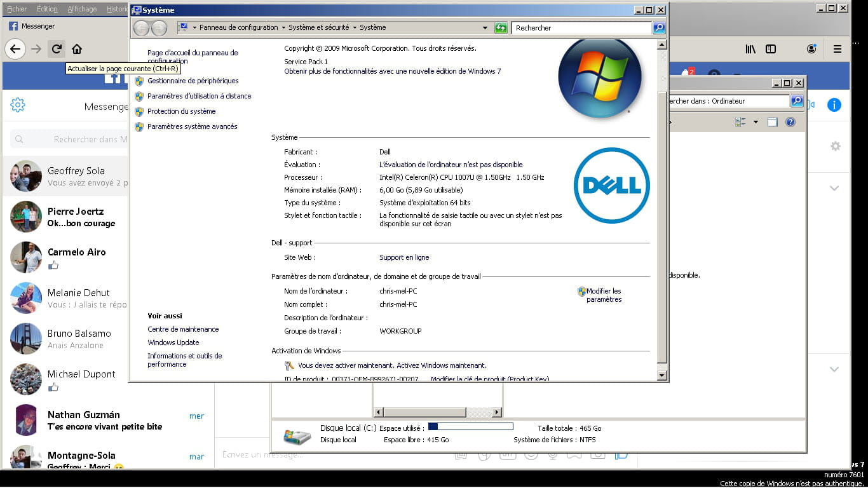Open Explorer help question mark icon

pyautogui.click(x=790, y=122)
